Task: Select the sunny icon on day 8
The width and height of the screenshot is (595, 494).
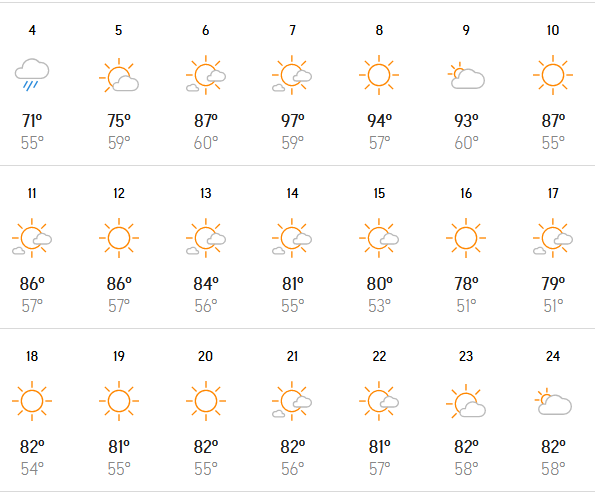Action: click(379, 75)
